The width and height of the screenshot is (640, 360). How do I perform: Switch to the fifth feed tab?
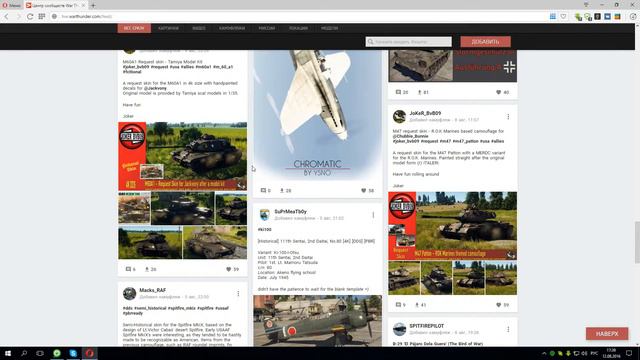267,28
